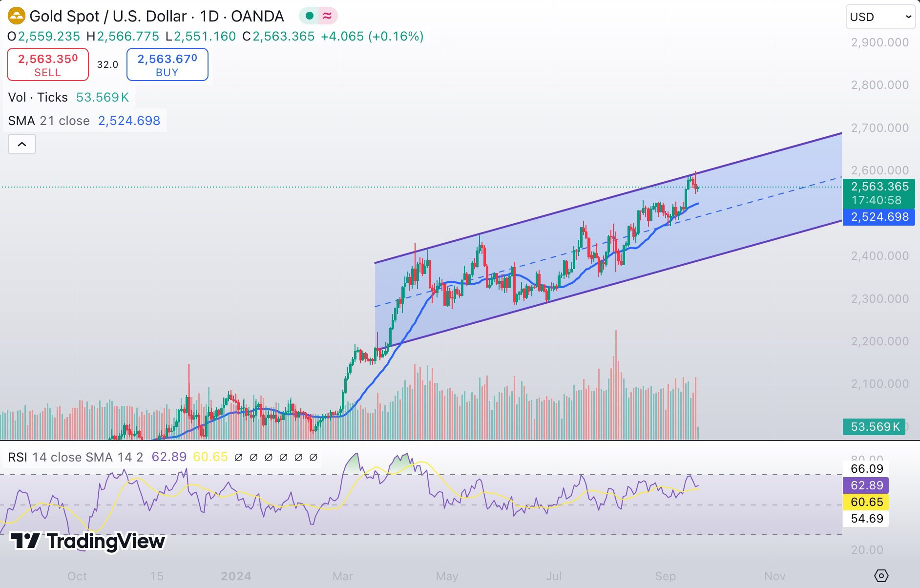Open chart settings hexagon icon on time axis
This screenshot has height=588, width=920.
click(881, 576)
